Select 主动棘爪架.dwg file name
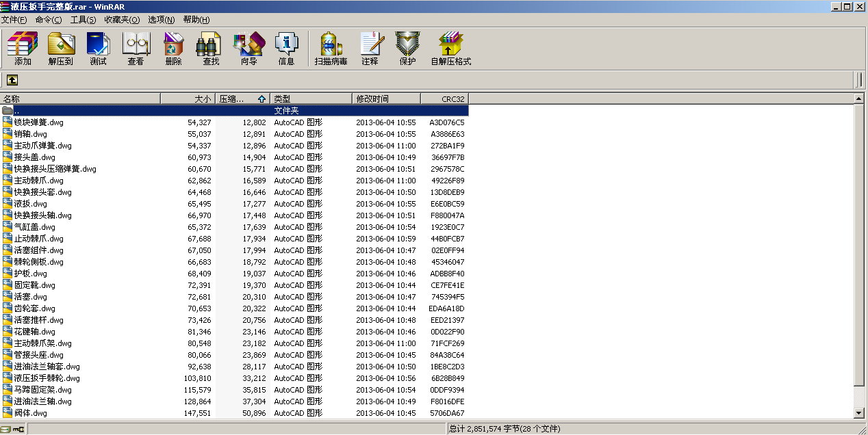Screen dimensions: 868x435 pos(42,343)
